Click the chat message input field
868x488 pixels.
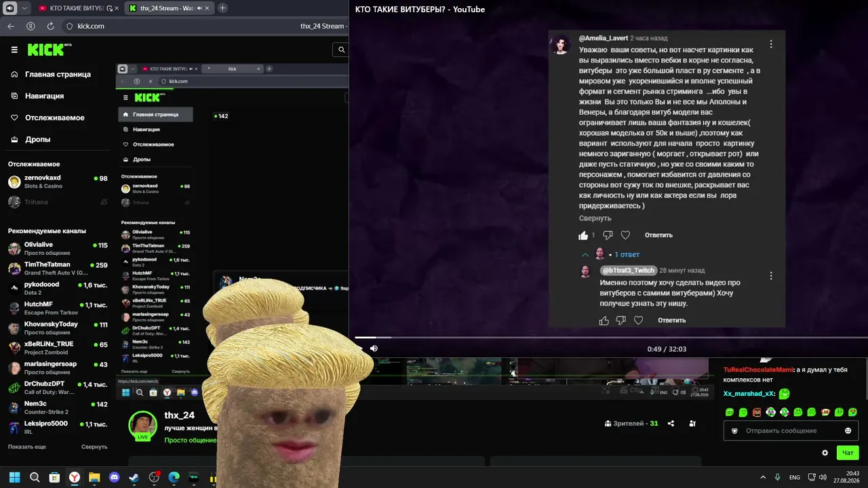[x=792, y=430]
